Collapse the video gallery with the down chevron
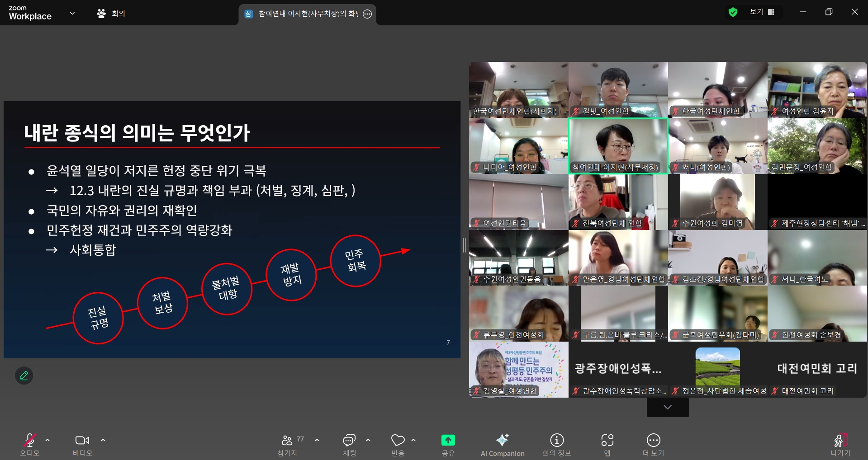This screenshot has width=868, height=460. tap(667, 407)
